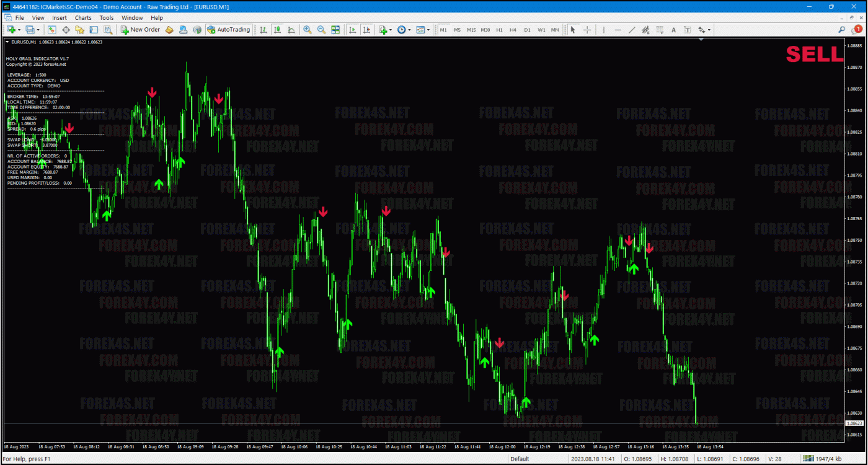Expand the periodicity clock dropdown

click(x=408, y=30)
